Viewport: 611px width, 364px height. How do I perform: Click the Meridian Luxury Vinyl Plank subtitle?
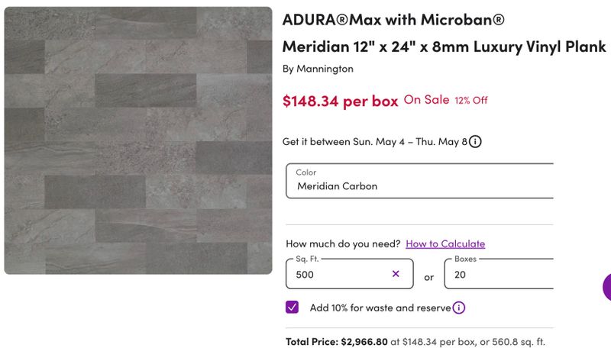pyautogui.click(x=445, y=47)
